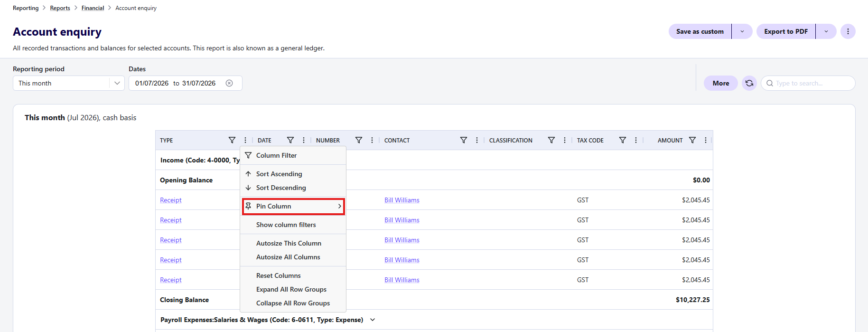The height and width of the screenshot is (332, 868).
Task: Open CONTACT column three-dot menu
Action: (477, 140)
